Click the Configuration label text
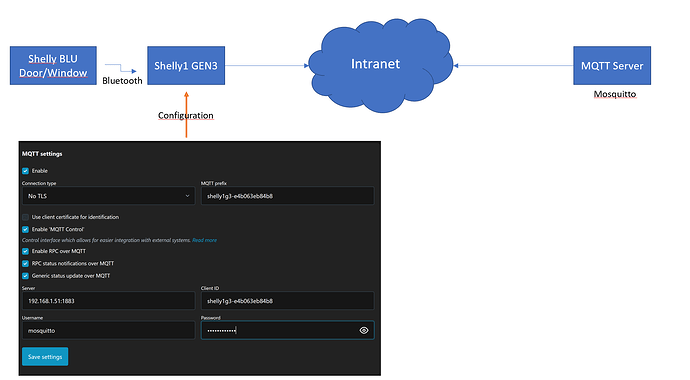The width and height of the screenshot is (690, 380). click(x=186, y=115)
